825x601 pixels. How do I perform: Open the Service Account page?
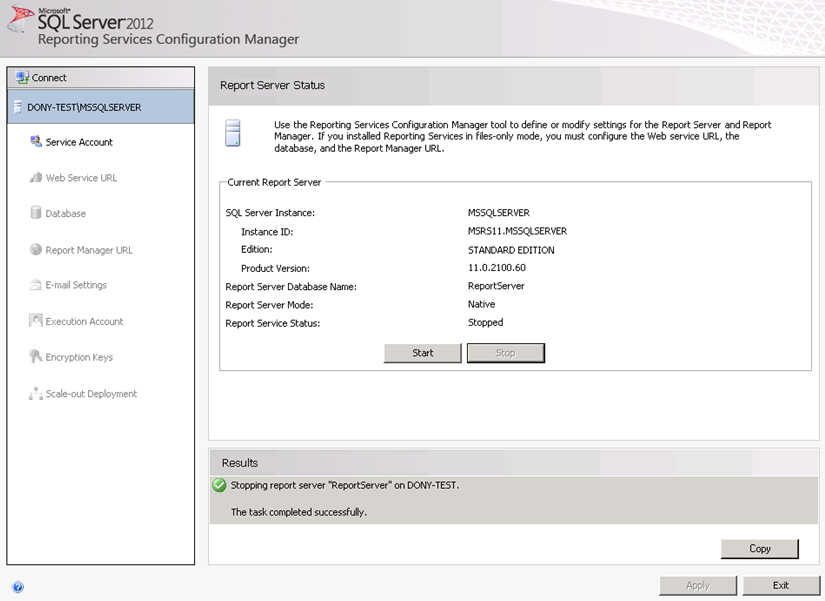79,142
